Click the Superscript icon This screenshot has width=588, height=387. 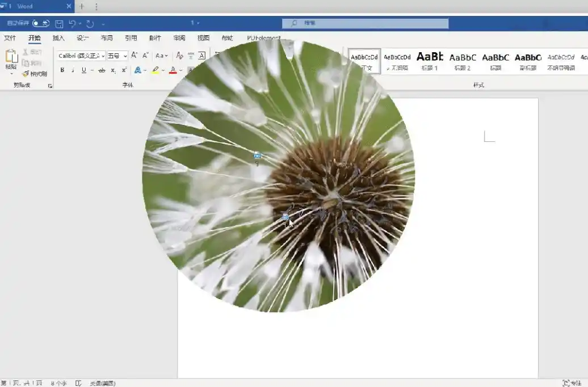coord(124,70)
